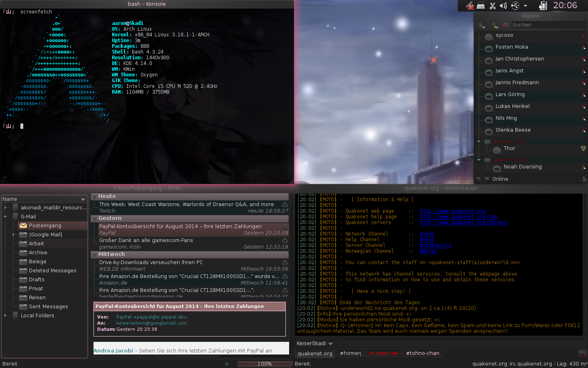Expand akonadi_maildir_resource folder
Screen dimensions: 588x368
coord(5,208)
